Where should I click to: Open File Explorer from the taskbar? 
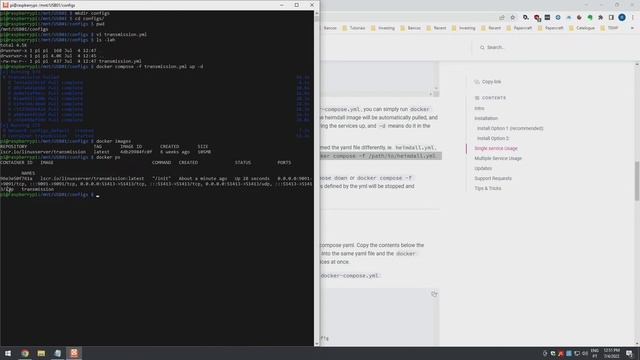41,353
